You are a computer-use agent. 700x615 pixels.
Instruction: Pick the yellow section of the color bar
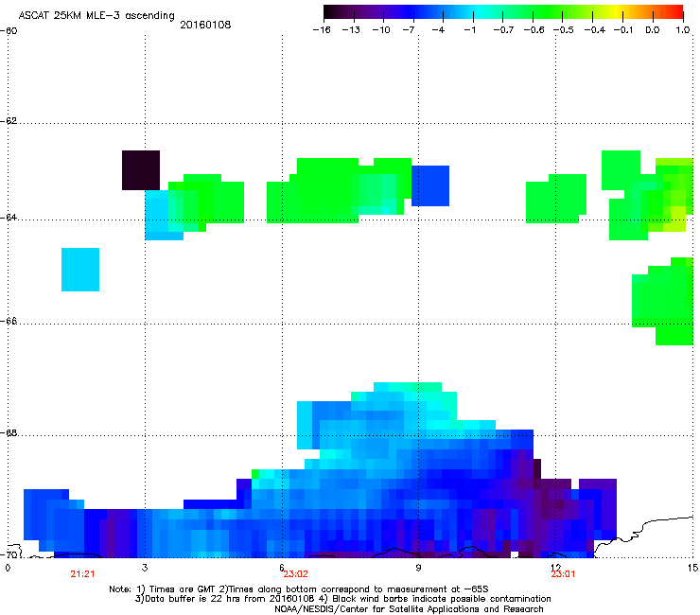coord(618,12)
